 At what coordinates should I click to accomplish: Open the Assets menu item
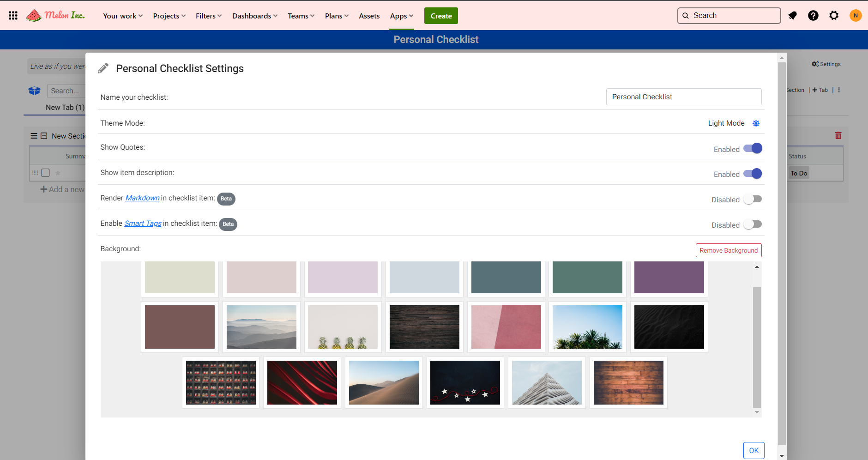(x=369, y=16)
